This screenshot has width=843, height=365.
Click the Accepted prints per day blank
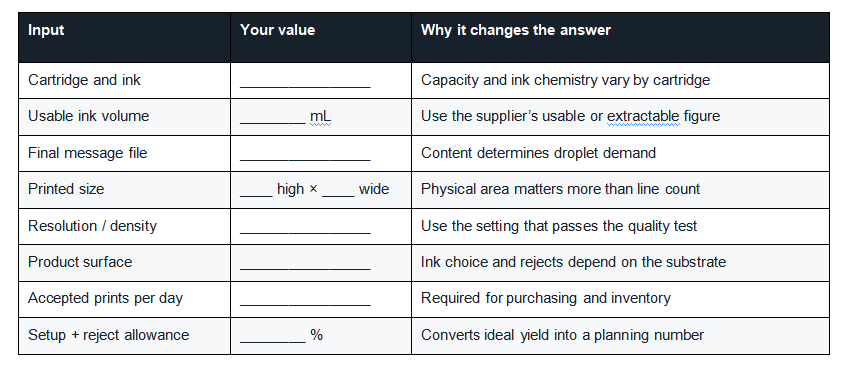305,304
